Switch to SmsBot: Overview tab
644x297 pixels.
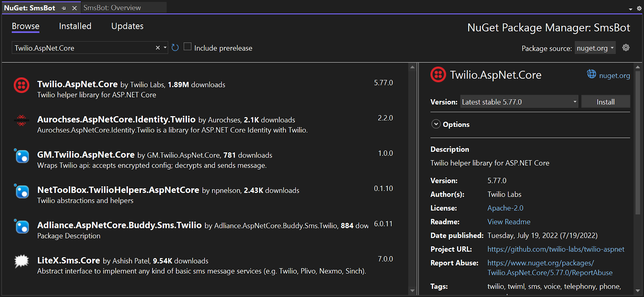pos(112,8)
